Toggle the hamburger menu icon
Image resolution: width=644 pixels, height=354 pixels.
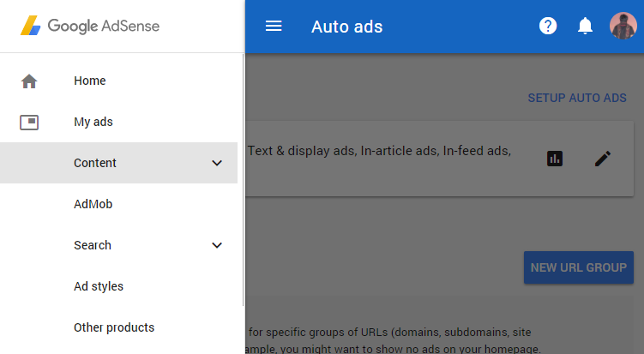274,27
